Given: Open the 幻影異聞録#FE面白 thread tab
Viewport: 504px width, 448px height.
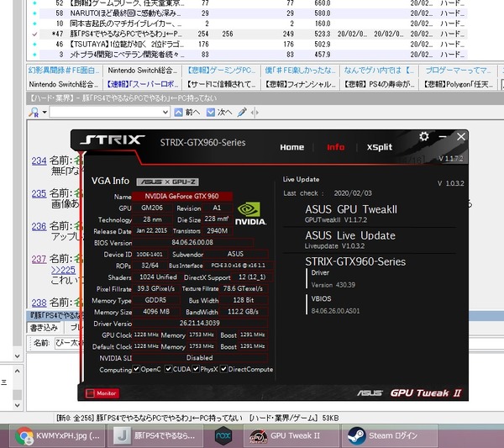Looking at the screenshot, I should (64, 71).
